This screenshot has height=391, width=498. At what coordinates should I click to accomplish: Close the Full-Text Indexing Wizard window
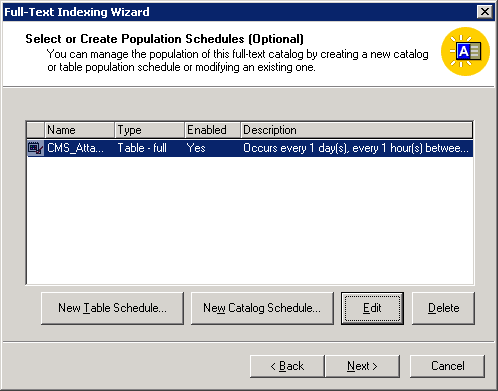click(x=485, y=12)
